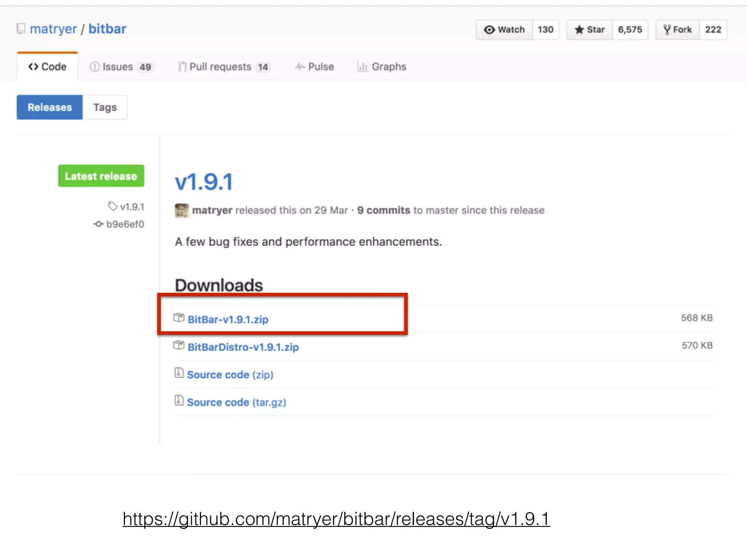The image size is (747, 560).
Task: Click the commit icon beside b9e6ef0
Action: pos(98,224)
